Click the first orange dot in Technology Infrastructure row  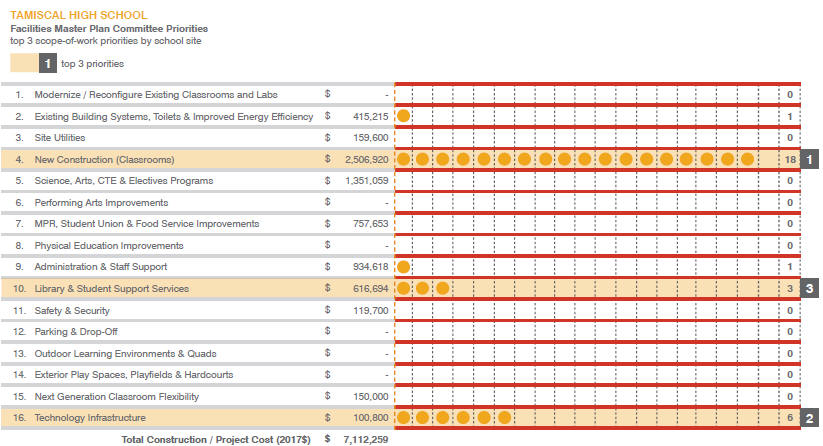pyautogui.click(x=403, y=418)
